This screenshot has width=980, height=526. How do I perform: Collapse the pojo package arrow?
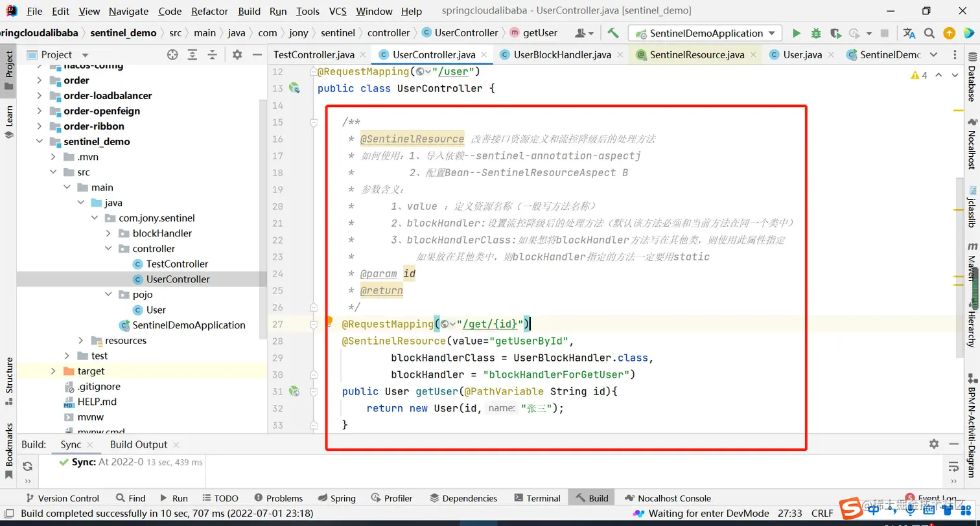tap(108, 295)
